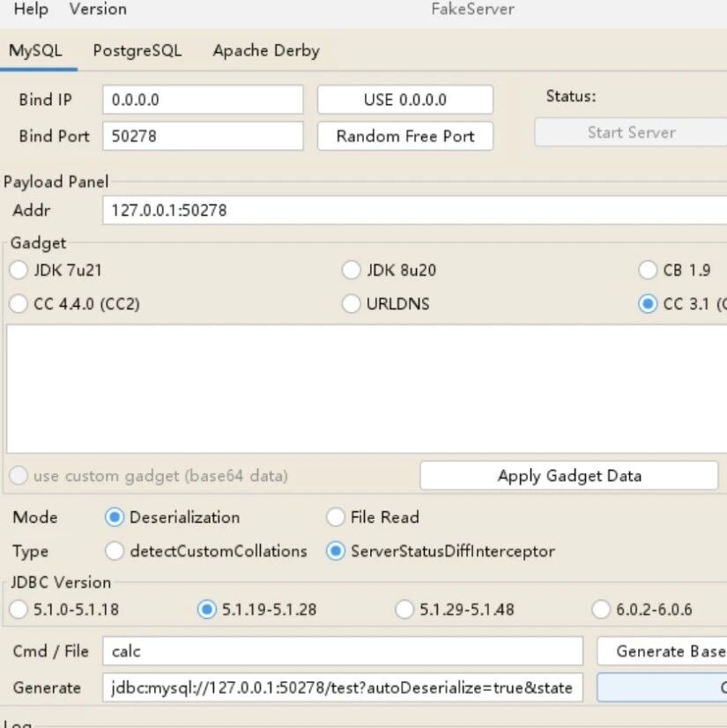Click the Start Server button
This screenshot has width=727, height=728.
pyautogui.click(x=631, y=132)
